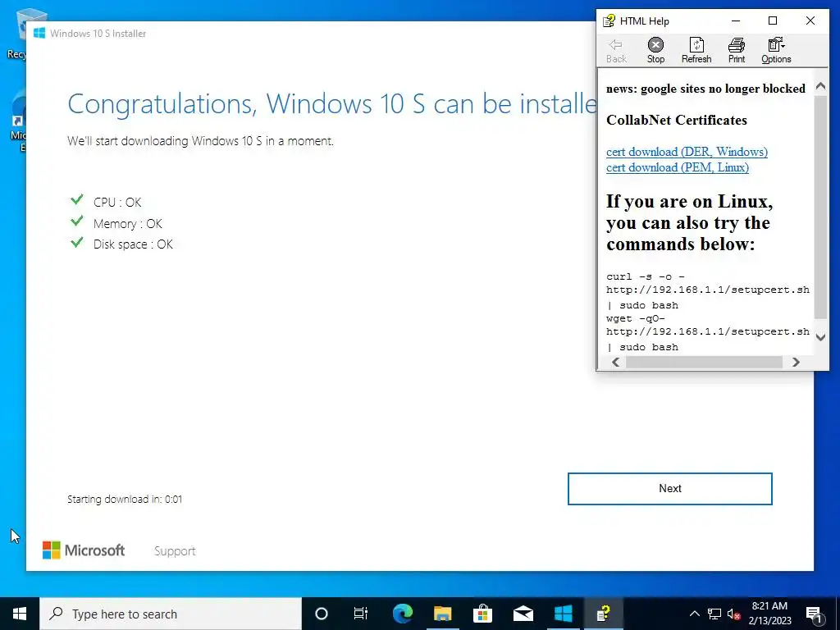
Task: Print the HTML Help page
Action: tap(737, 51)
